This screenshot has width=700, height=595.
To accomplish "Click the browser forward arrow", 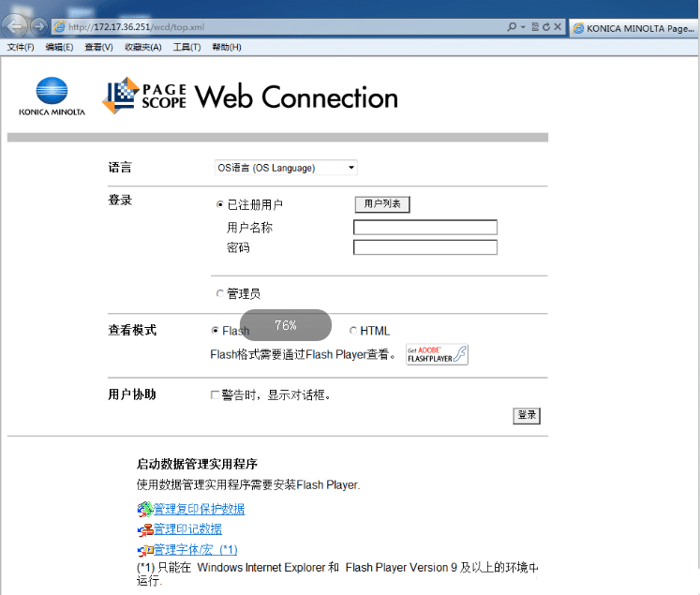I will click(38, 26).
